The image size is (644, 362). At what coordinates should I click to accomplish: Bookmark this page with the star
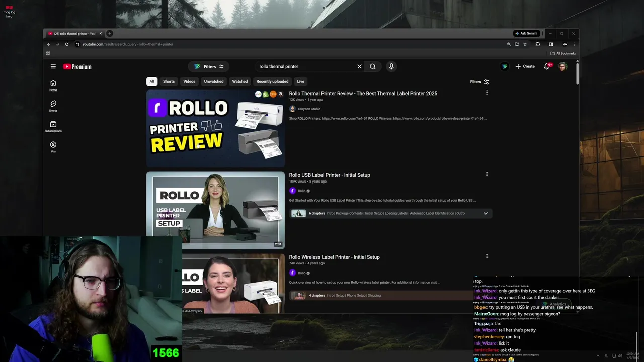tap(525, 44)
